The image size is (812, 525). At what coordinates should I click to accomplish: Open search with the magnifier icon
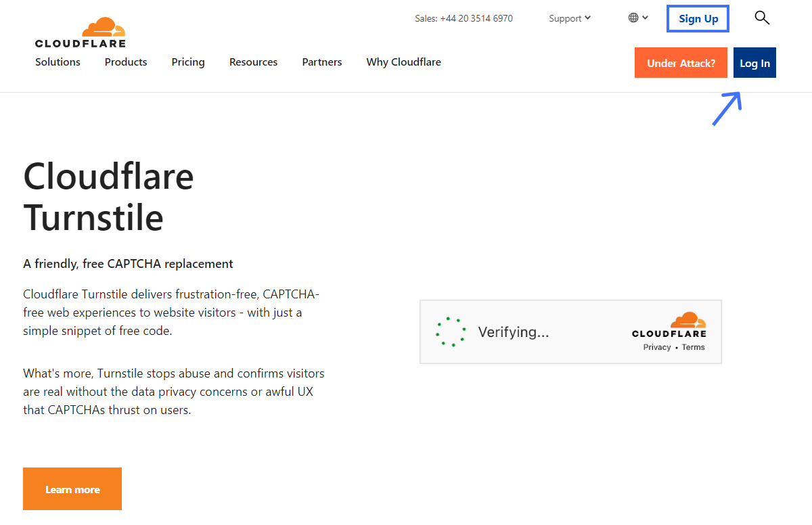tap(762, 18)
